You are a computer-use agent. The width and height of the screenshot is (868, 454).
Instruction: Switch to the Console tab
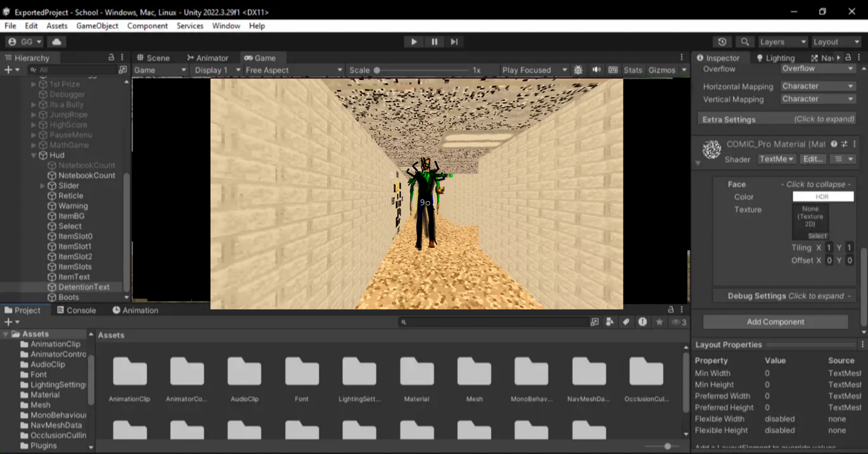tap(77, 310)
